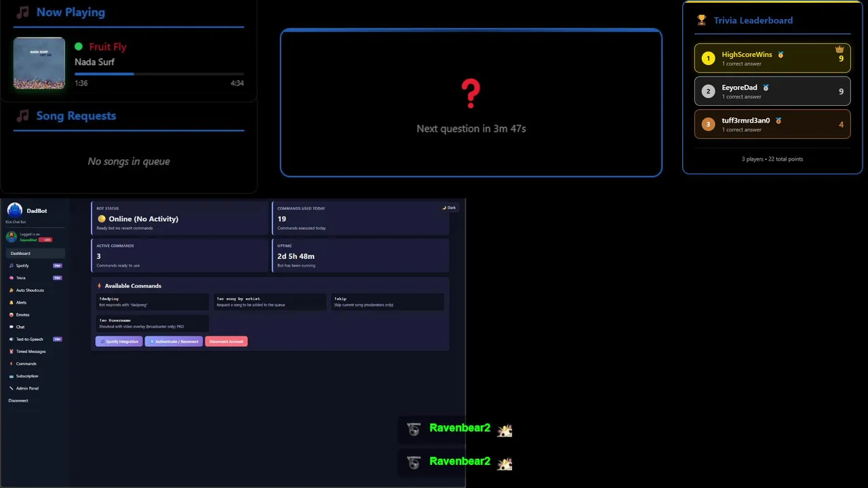Select EeyoreDad leaderboard row
The image size is (868, 488).
pos(772,91)
